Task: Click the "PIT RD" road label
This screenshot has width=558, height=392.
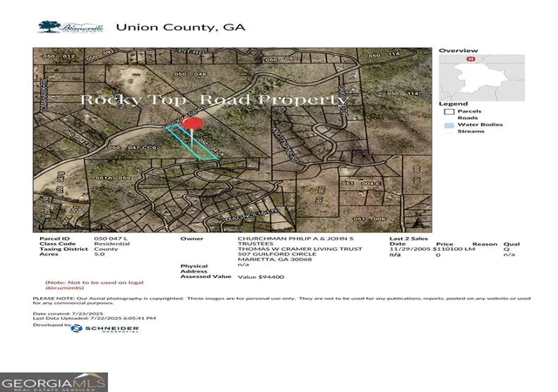Action: point(192,52)
